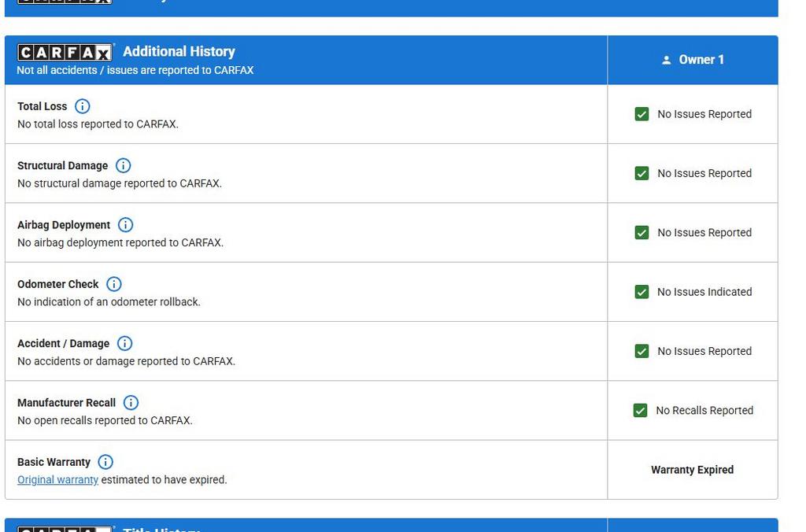
Task: Click the green check for Structural Damage
Action: tap(641, 173)
